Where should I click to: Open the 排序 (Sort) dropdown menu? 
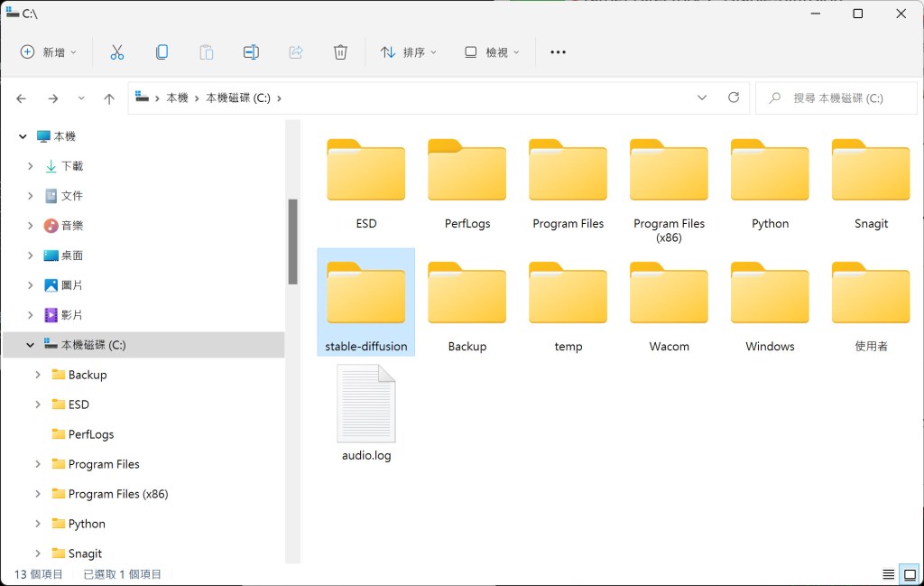[408, 52]
